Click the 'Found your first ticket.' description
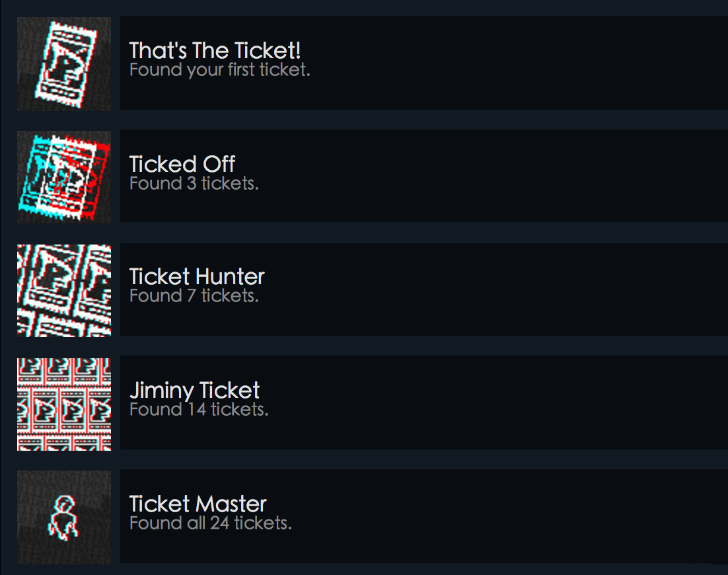Screen dimensions: 728x575 219,70
